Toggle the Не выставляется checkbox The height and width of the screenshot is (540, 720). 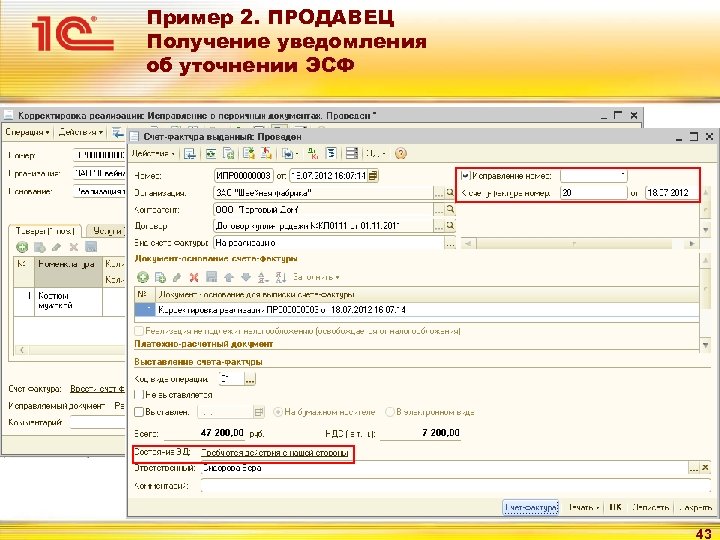tap(137, 394)
